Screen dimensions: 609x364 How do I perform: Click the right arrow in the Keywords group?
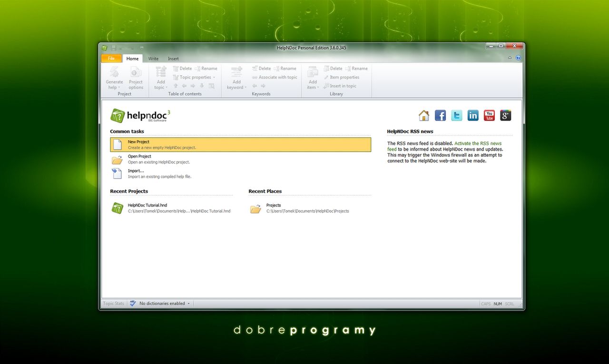point(263,86)
